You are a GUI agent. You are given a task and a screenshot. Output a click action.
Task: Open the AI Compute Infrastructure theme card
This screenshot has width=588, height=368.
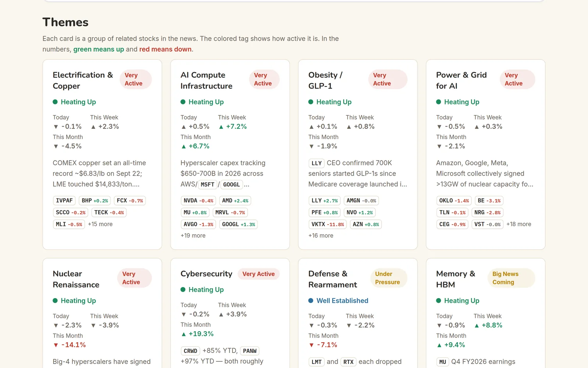230,155
